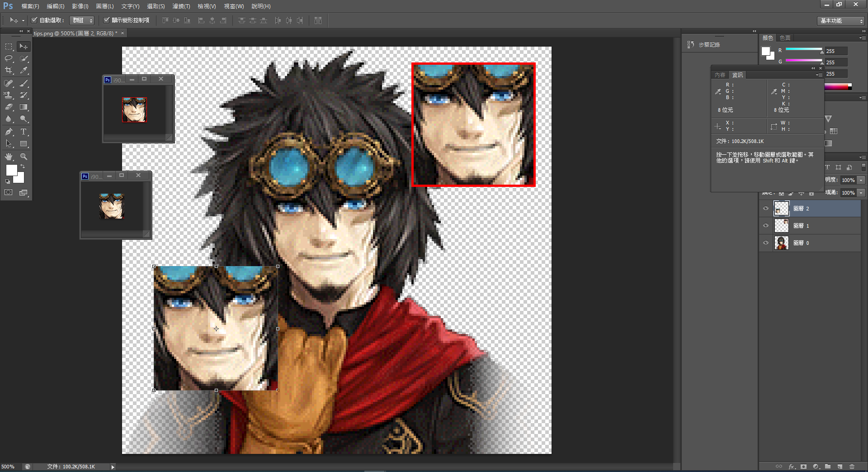The width and height of the screenshot is (868, 472).
Task: Choose the Horizontal Type tool
Action: (x=24, y=132)
